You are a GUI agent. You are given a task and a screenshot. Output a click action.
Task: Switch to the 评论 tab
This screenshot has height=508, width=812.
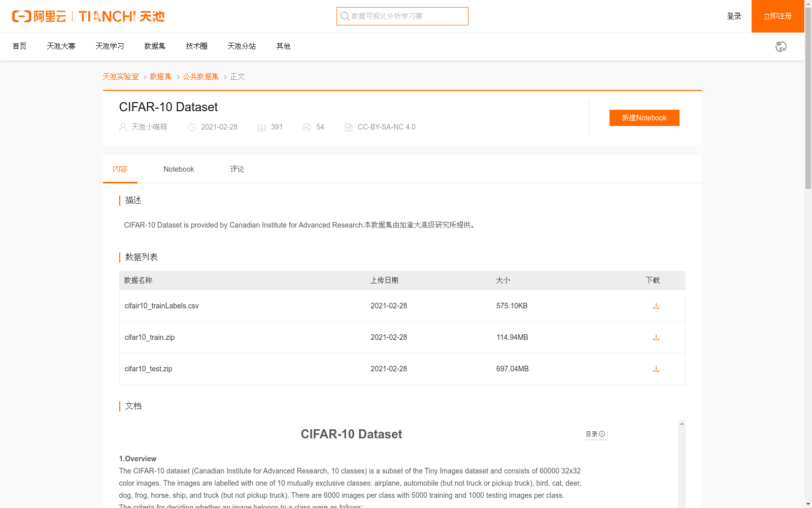pyautogui.click(x=237, y=169)
